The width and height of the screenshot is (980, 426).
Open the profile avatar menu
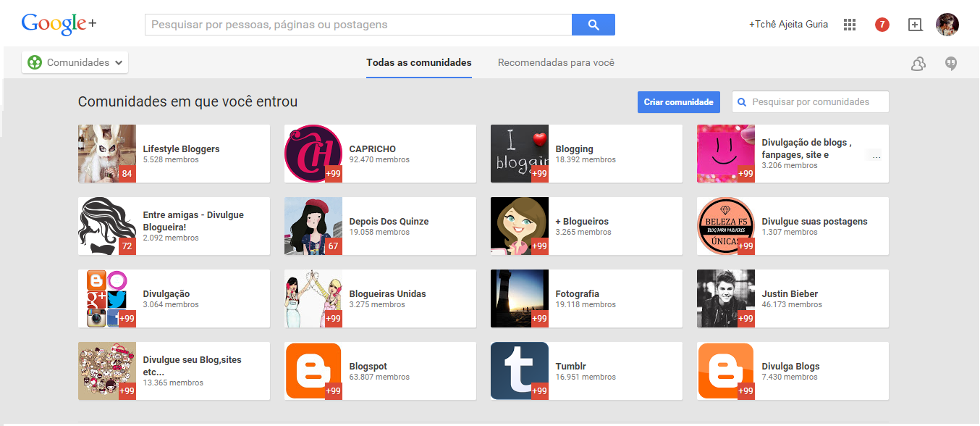(947, 25)
